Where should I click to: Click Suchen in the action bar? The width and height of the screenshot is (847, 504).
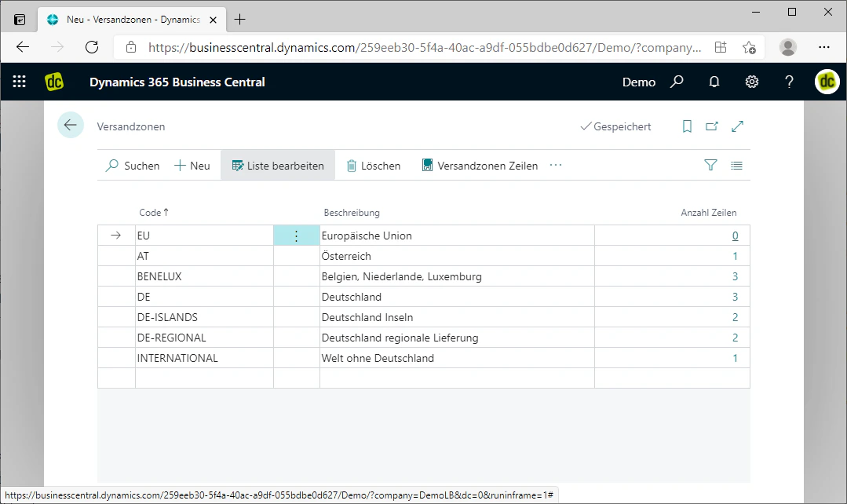[x=133, y=166]
